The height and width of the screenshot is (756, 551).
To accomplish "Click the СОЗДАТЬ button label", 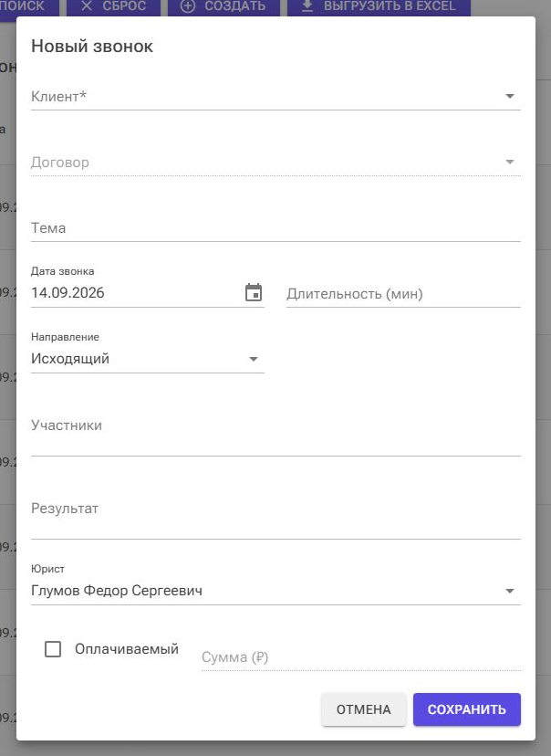I will point(235,6).
